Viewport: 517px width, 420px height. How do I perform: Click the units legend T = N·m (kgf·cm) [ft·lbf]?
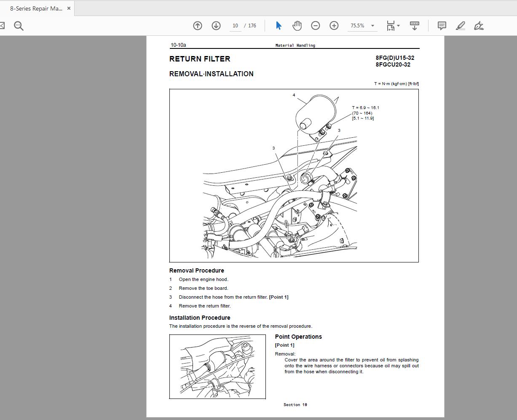click(x=396, y=83)
